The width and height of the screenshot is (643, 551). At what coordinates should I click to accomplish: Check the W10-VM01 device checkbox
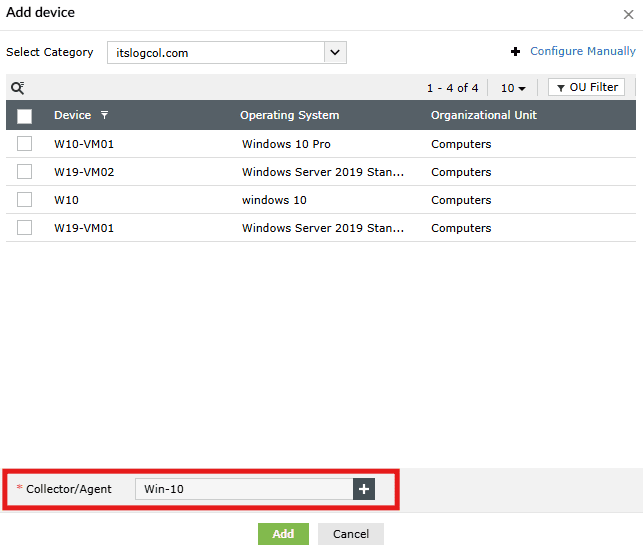(25, 144)
